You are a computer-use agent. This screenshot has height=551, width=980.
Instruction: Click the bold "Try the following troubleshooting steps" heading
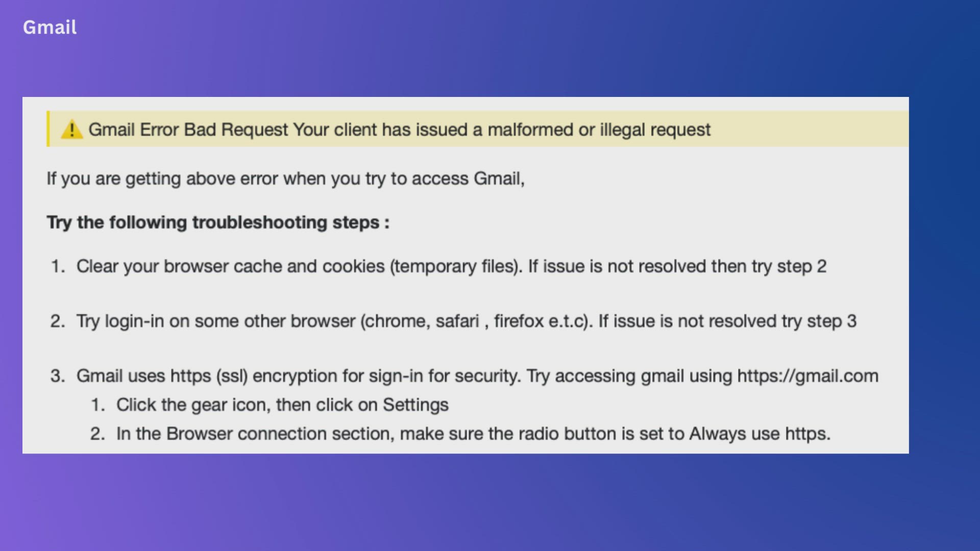pyautogui.click(x=218, y=222)
